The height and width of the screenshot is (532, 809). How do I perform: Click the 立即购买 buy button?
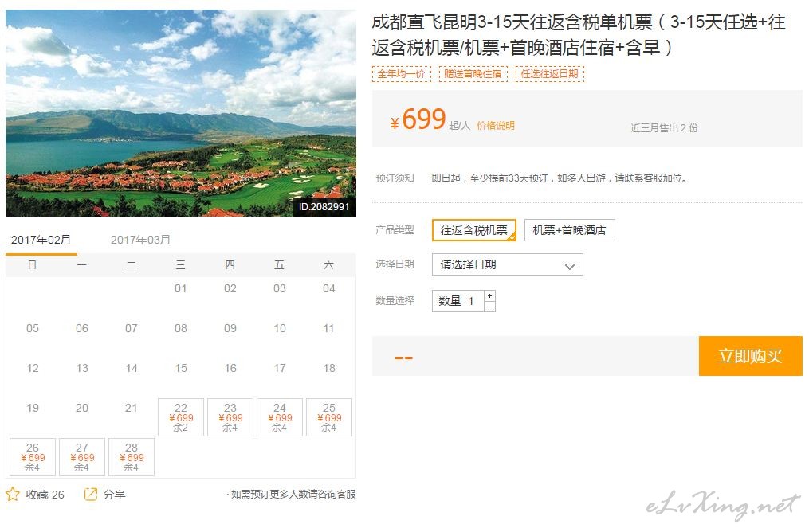tap(751, 356)
